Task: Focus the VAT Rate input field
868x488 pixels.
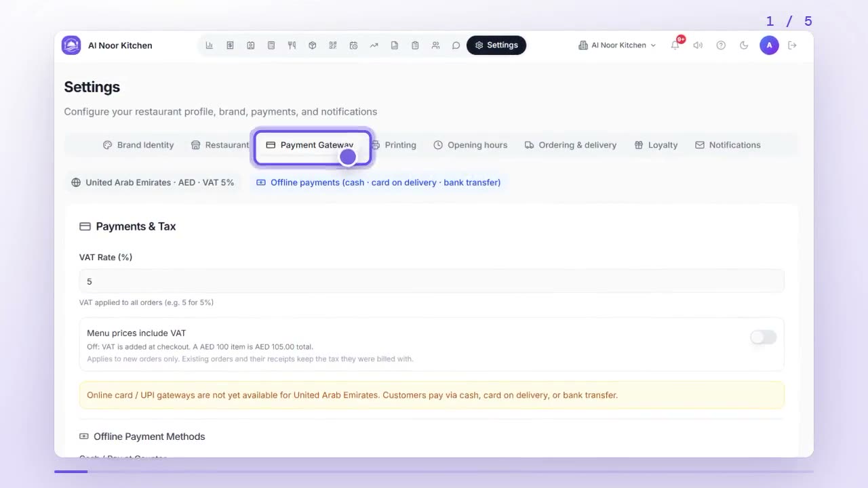Action: tap(431, 281)
